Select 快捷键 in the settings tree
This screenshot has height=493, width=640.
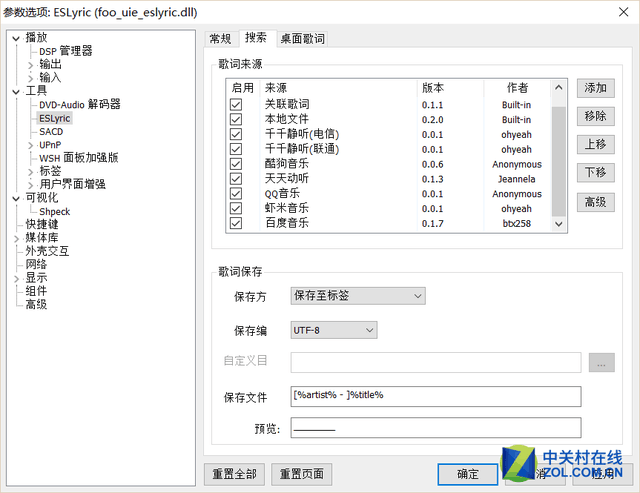42,225
